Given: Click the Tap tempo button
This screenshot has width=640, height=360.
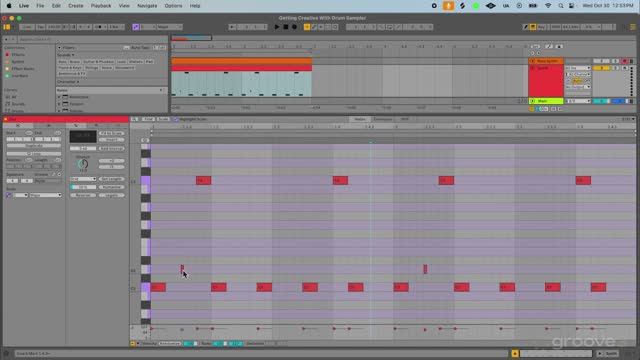Looking at the screenshot, I should tap(40, 27).
